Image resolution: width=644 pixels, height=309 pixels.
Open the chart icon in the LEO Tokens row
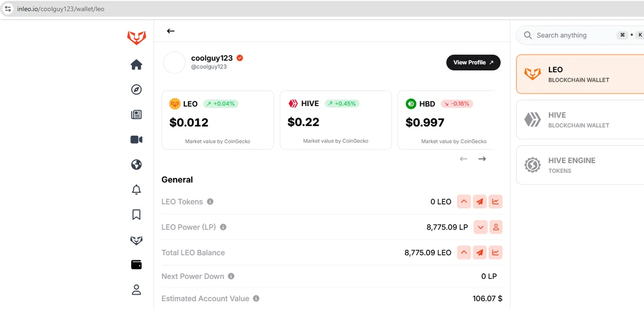496,201
